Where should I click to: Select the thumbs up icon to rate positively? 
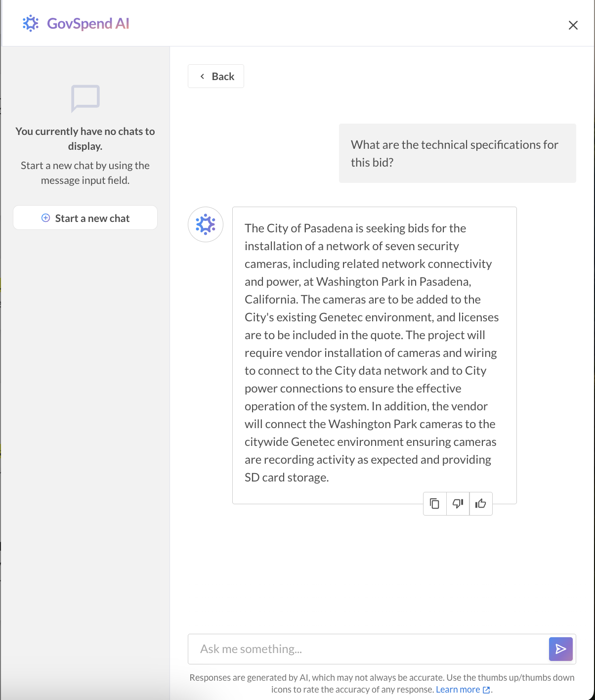(480, 503)
